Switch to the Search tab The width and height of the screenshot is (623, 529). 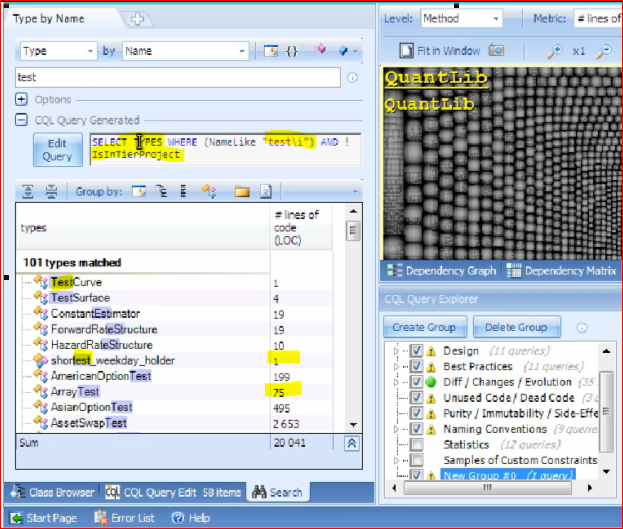click(277, 492)
